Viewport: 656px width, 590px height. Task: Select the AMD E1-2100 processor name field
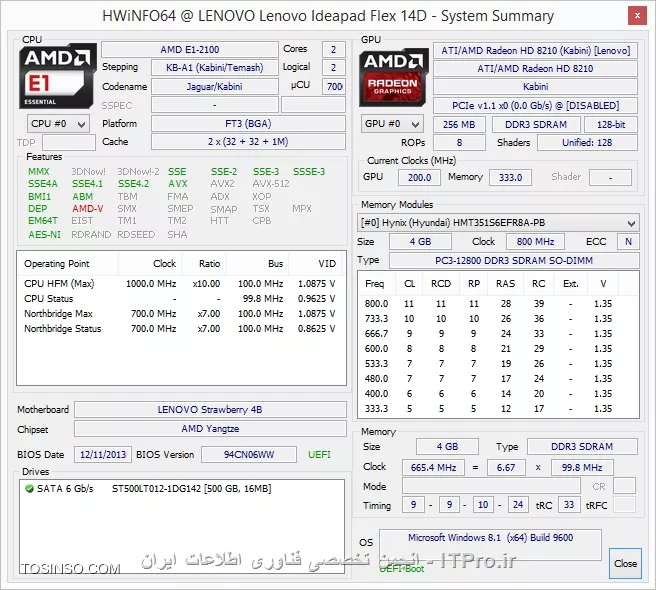pyautogui.click(x=190, y=49)
